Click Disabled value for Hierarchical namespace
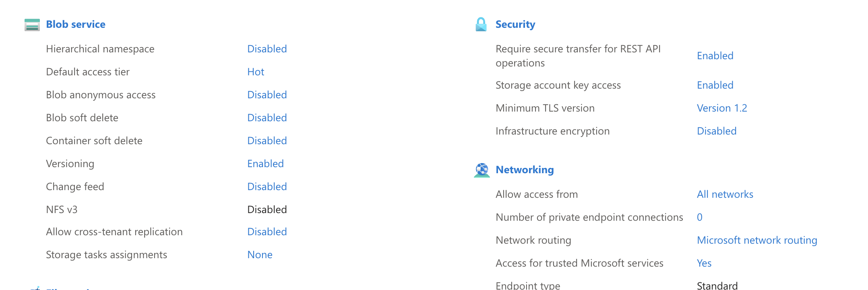This screenshot has width=868, height=290. coord(267,49)
